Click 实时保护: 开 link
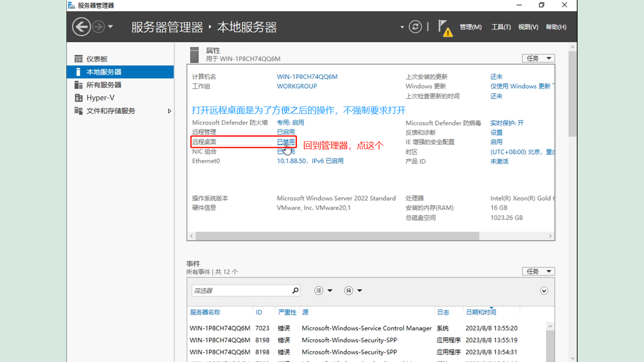644x362 pixels. [507, 123]
